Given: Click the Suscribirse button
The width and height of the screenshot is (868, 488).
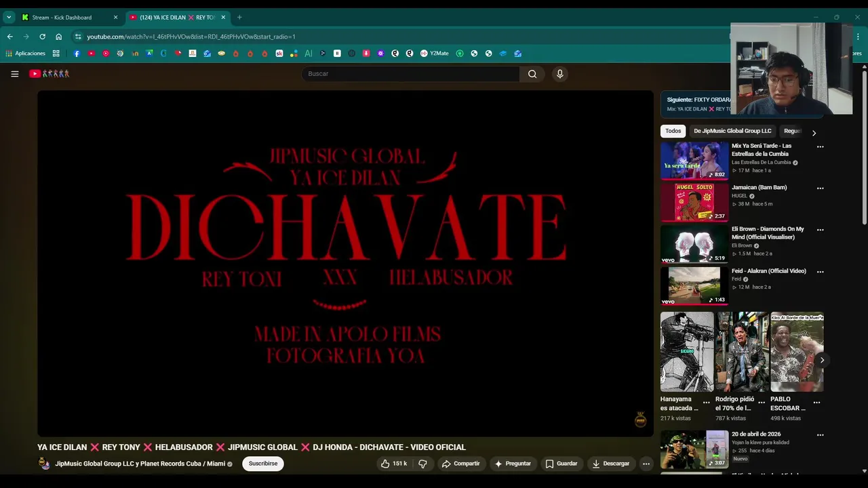Looking at the screenshot, I should 263,464.
